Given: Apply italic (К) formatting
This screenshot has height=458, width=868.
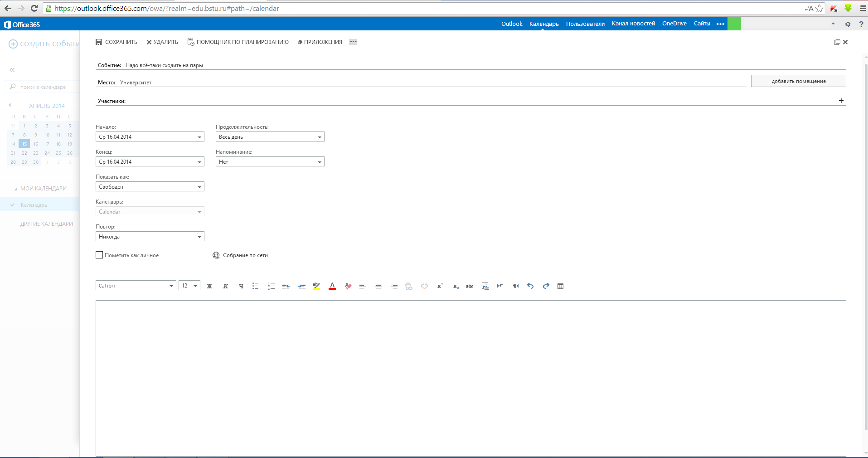Looking at the screenshot, I should pyautogui.click(x=225, y=286).
